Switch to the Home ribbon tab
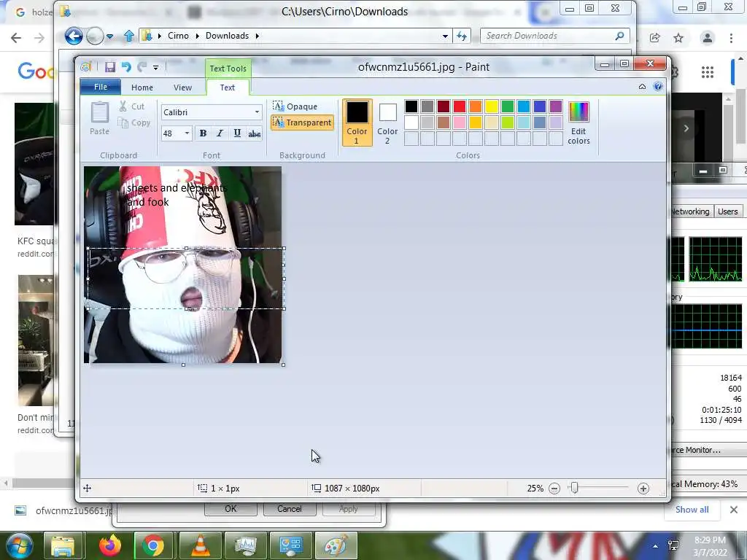This screenshot has height=560, width=747. click(x=142, y=87)
